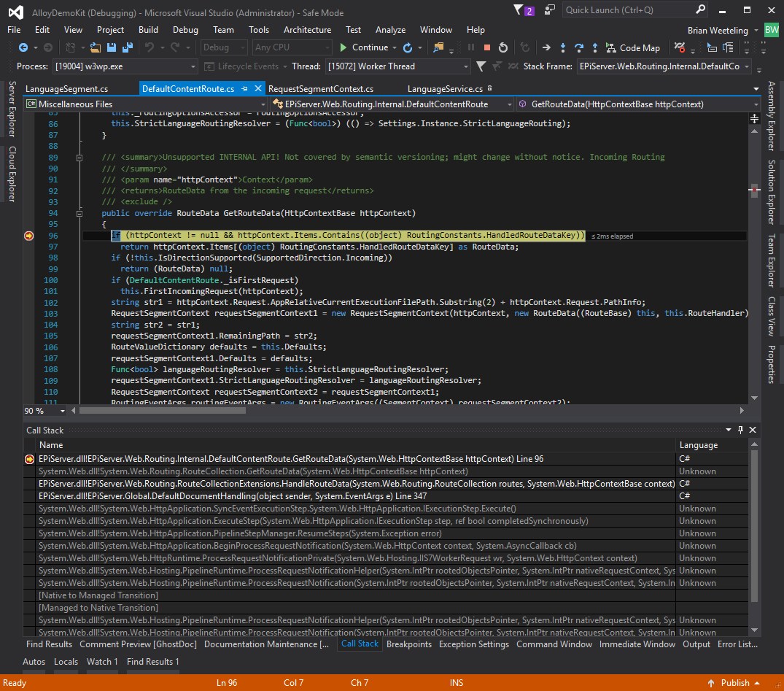Click the Call Stack vertical scrollbar thumb
784x691 pixels.
pos(755,525)
